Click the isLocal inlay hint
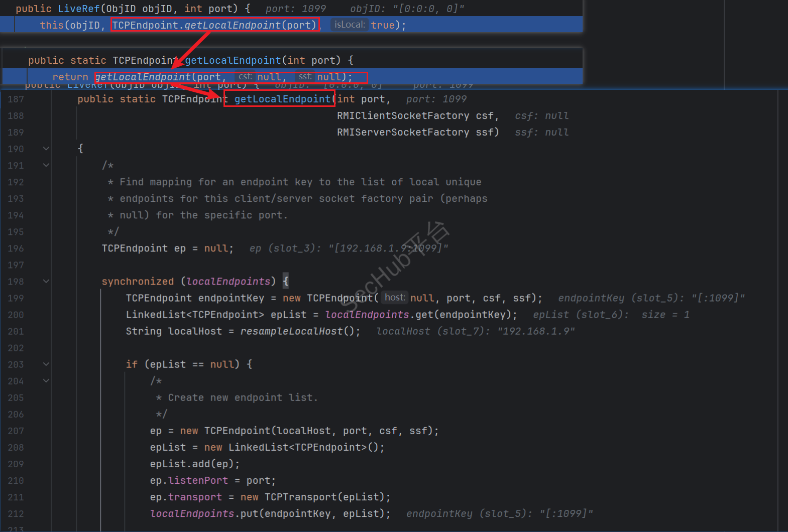 [x=350, y=25]
